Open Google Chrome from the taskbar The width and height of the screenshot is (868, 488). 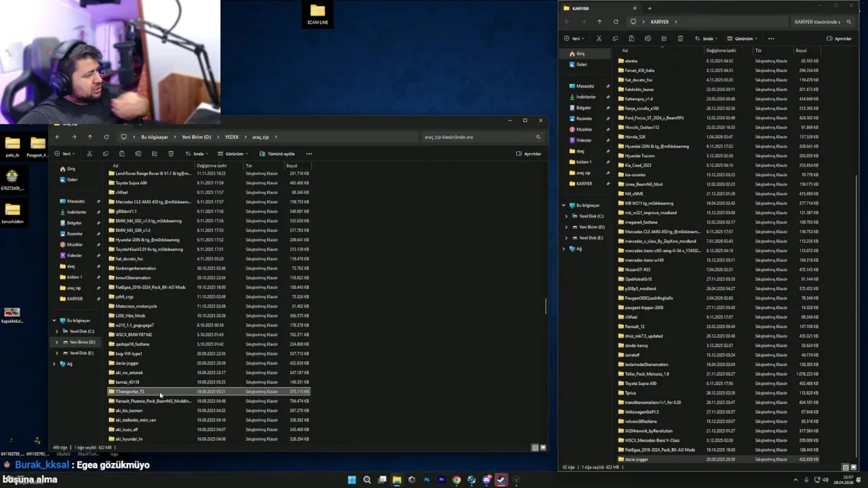456,480
